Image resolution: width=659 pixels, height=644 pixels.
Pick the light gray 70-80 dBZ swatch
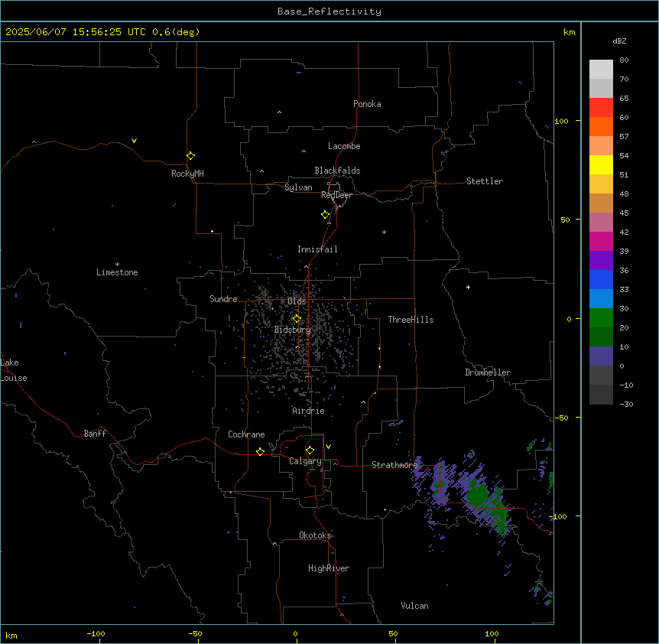[x=601, y=70]
